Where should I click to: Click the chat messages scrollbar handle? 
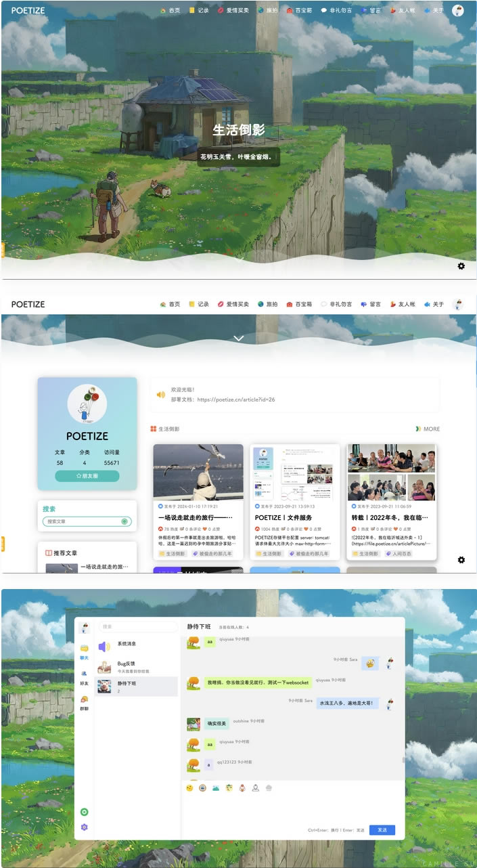click(403, 760)
